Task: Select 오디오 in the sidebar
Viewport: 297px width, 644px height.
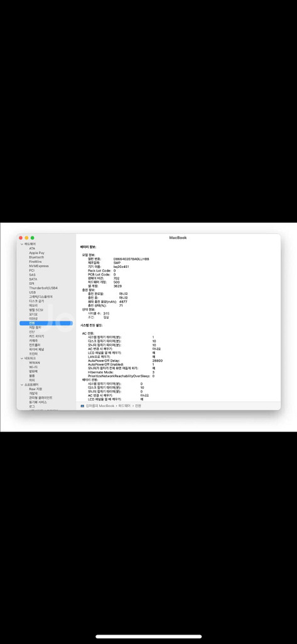Action: click(33, 314)
